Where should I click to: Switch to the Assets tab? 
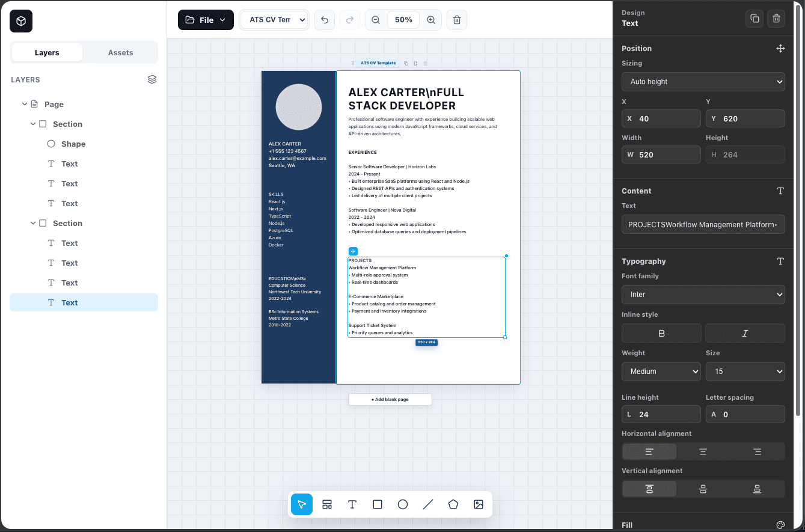(x=120, y=52)
